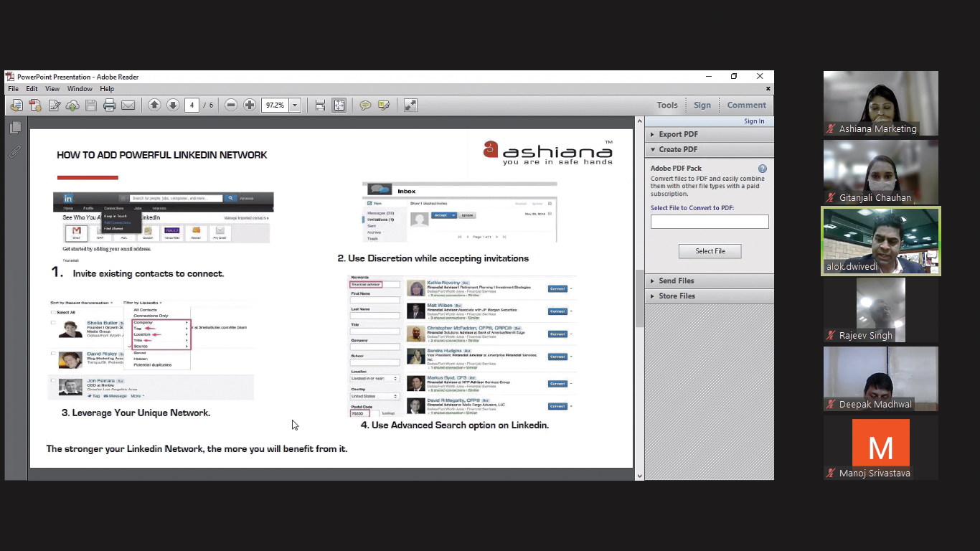The image size is (980, 551).
Task: Open the Edit menu
Action: coord(32,89)
